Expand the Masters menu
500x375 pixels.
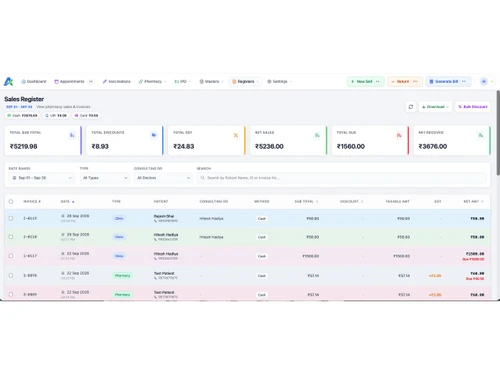211,81
